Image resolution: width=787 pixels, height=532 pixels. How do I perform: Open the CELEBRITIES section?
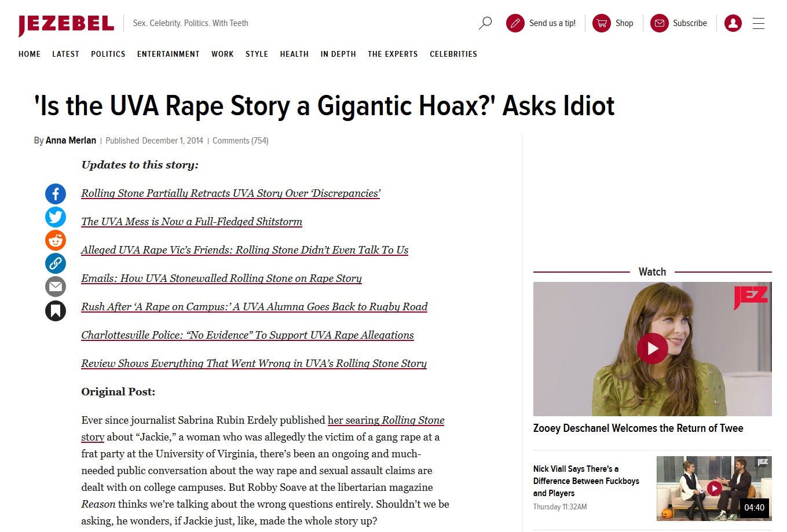[x=453, y=54]
